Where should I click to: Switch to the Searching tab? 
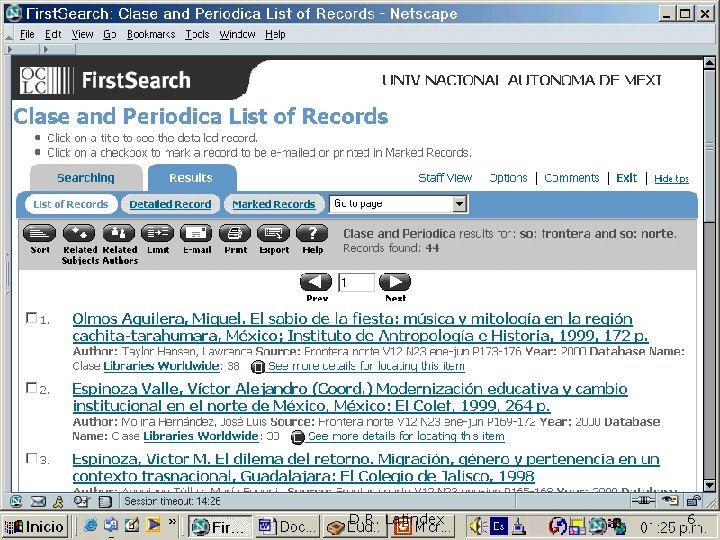(x=86, y=178)
